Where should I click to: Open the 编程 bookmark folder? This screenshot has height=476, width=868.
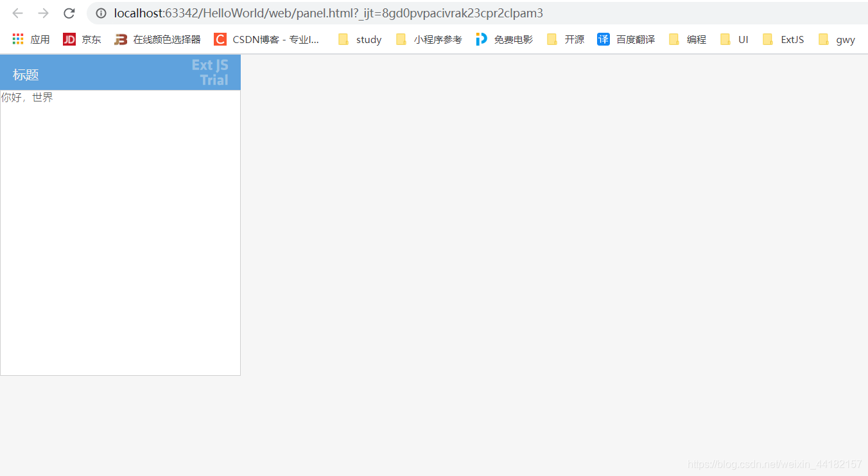[x=688, y=39]
